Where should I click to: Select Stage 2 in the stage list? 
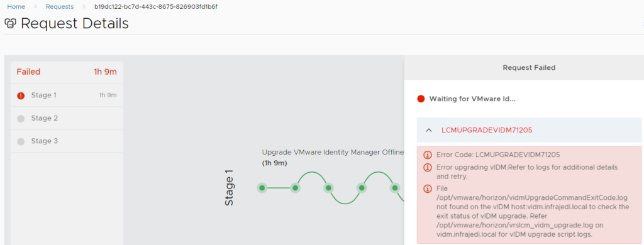(x=67, y=118)
